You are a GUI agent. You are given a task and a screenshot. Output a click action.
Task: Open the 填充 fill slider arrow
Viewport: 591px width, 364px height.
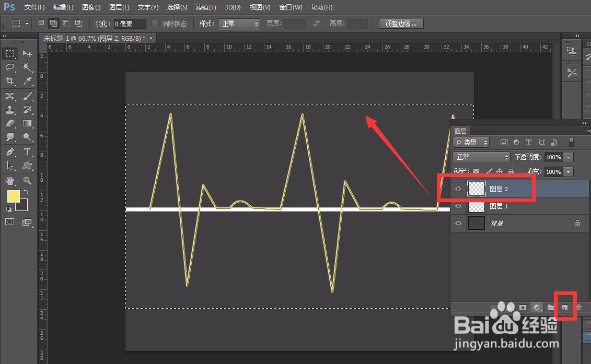point(569,172)
